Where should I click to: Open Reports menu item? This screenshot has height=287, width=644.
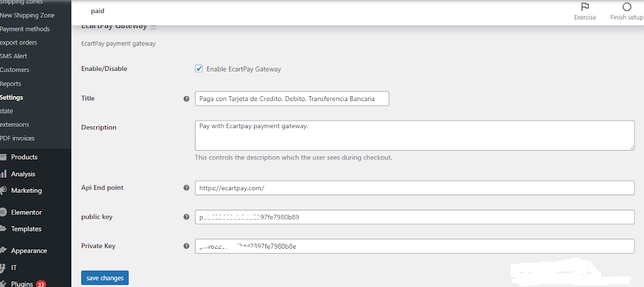(11, 84)
